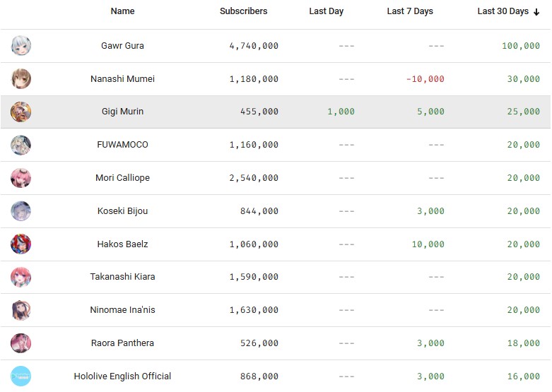Open Gigi Murin's avatar image
The height and width of the screenshot is (392, 552).
tap(21, 112)
